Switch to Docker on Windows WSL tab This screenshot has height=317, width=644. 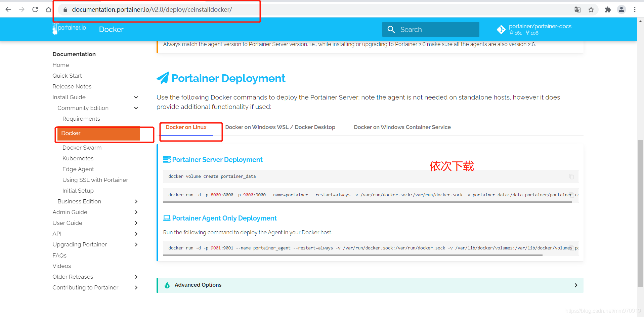(280, 127)
